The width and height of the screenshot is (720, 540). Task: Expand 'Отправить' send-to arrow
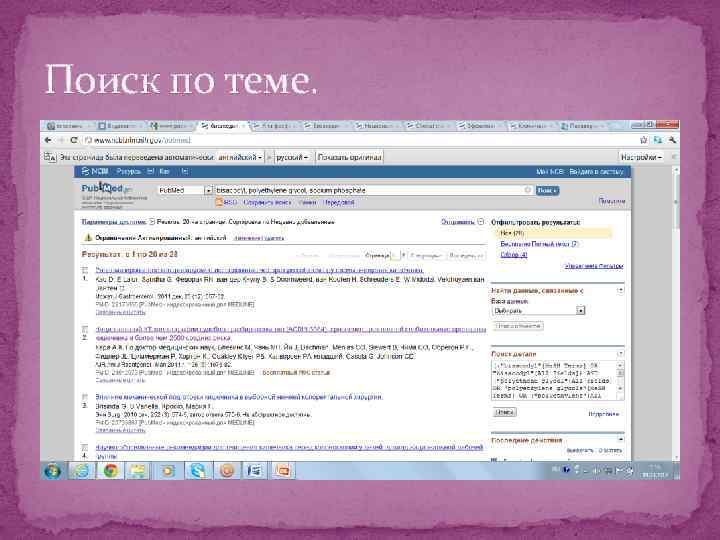pos(481,222)
